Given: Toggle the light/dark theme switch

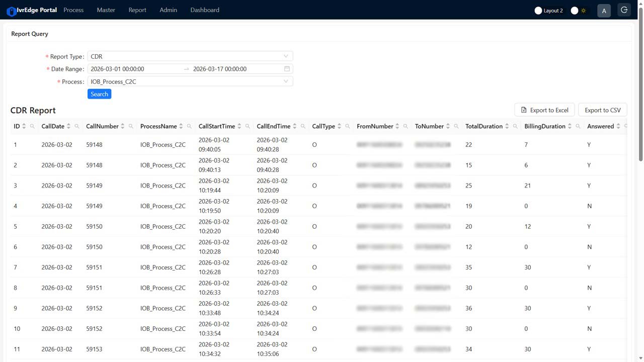Looking at the screenshot, I should point(578,11).
